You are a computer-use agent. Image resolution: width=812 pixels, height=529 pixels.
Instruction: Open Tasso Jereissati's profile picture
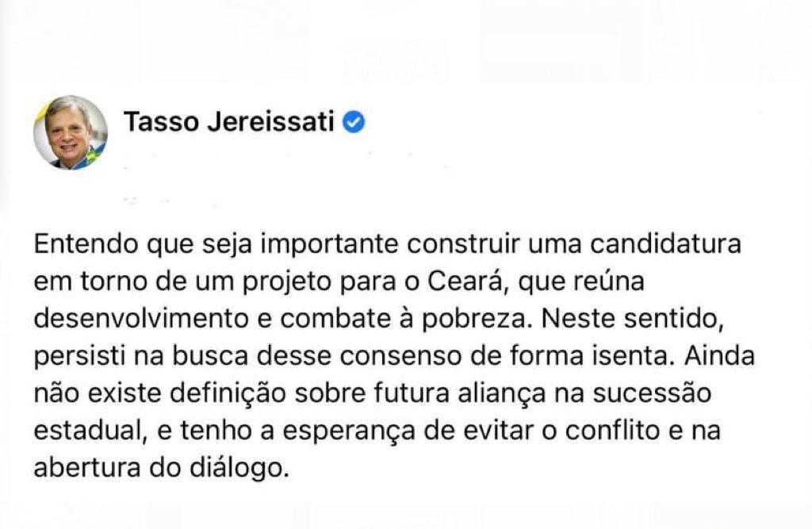pyautogui.click(x=71, y=132)
